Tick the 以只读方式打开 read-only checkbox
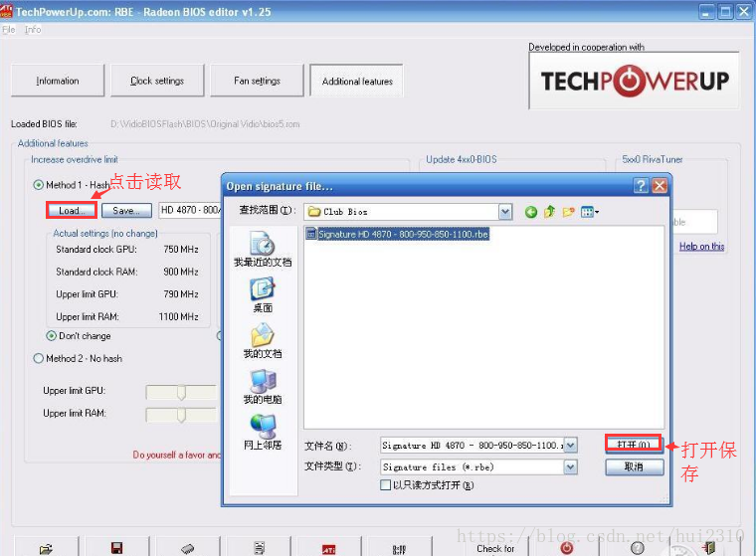This screenshot has width=756, height=556. 385,484
